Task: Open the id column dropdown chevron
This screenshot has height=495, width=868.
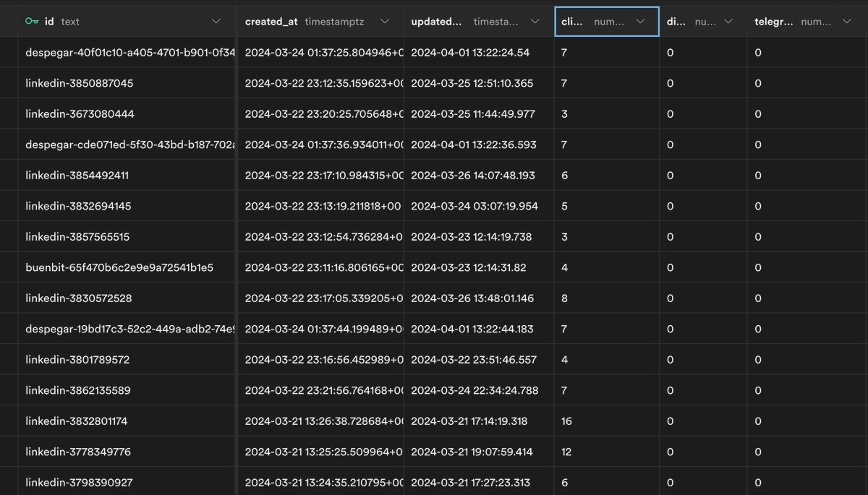Action: 216,22
